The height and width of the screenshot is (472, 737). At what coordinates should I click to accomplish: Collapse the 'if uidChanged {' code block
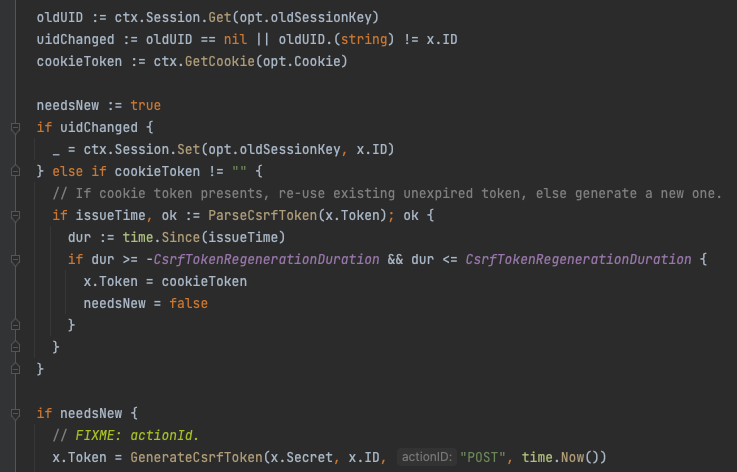coord(16,127)
